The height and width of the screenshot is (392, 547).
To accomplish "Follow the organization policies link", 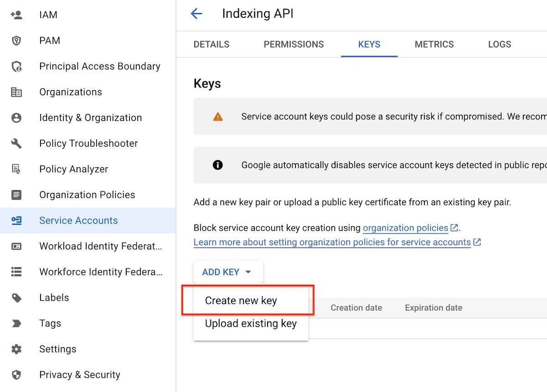I will (405, 228).
